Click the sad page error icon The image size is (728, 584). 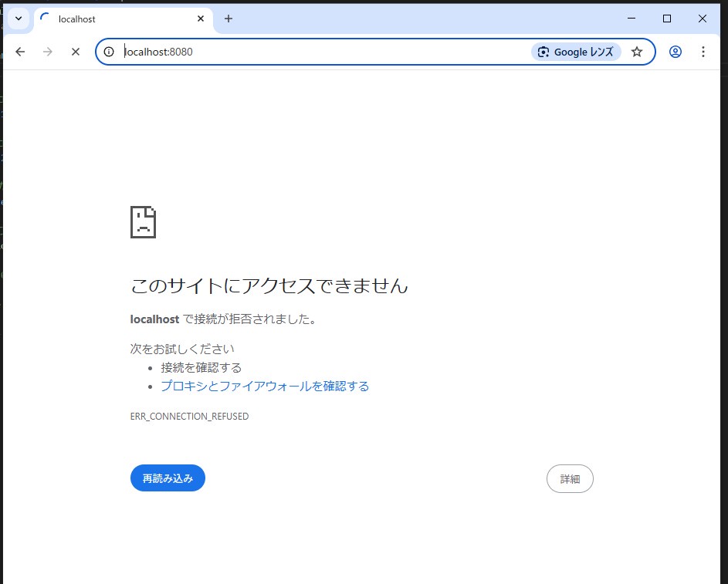[143, 222]
